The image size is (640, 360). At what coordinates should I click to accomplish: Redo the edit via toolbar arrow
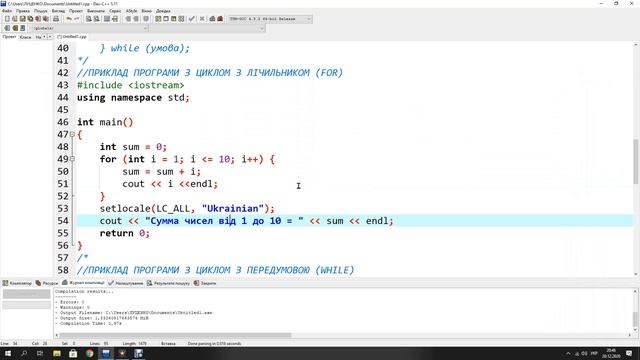coord(76,19)
